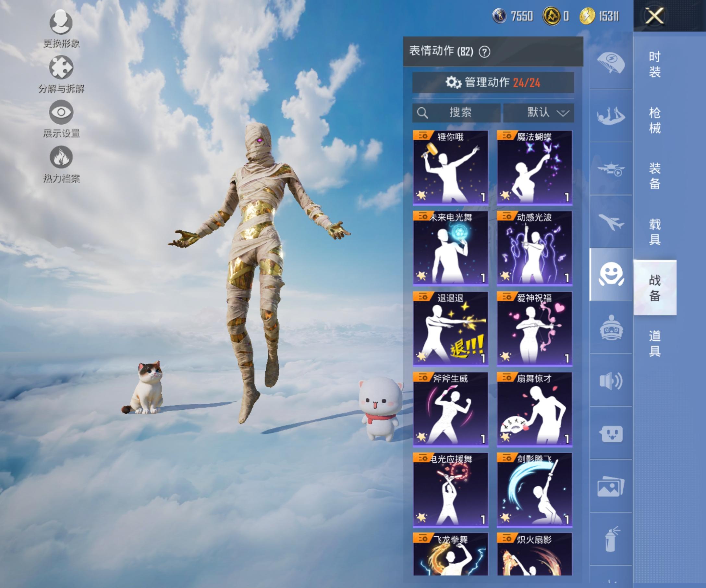The width and height of the screenshot is (706, 588).
Task: Click the 搜索 search field
Action: [456, 113]
